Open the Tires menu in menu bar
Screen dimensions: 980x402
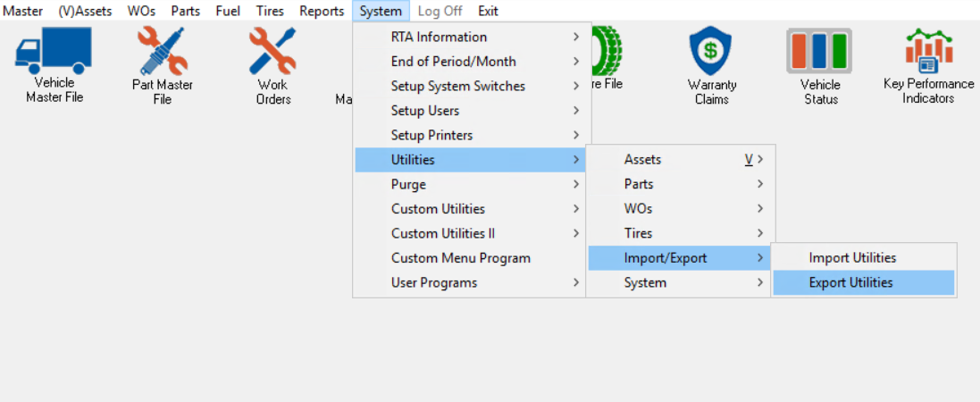pyautogui.click(x=270, y=11)
